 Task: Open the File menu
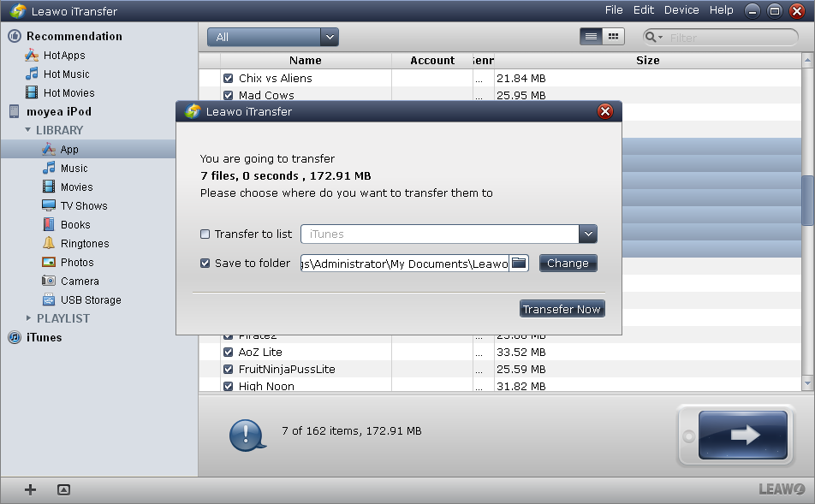coord(614,10)
